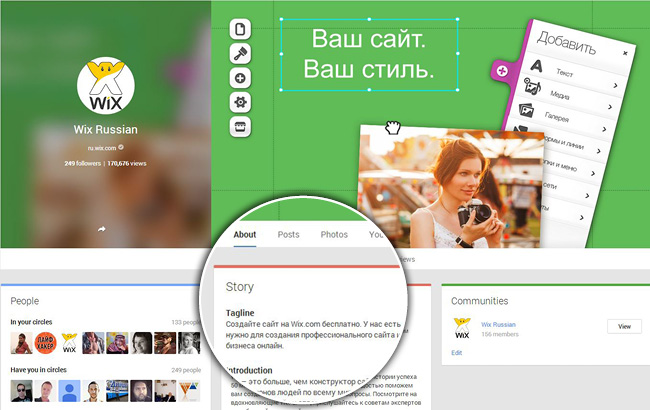The image size is (650, 410).
Task: Click the Медиа icon in Добавить panel
Action: point(532,86)
